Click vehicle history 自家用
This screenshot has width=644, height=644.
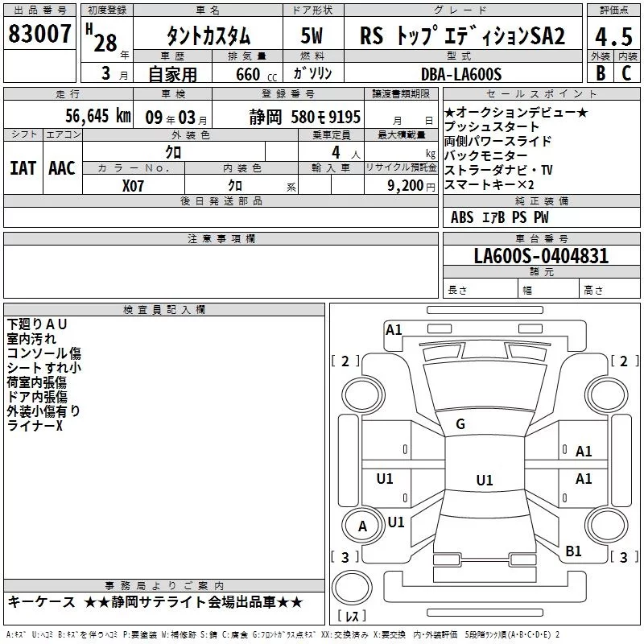click(x=172, y=74)
